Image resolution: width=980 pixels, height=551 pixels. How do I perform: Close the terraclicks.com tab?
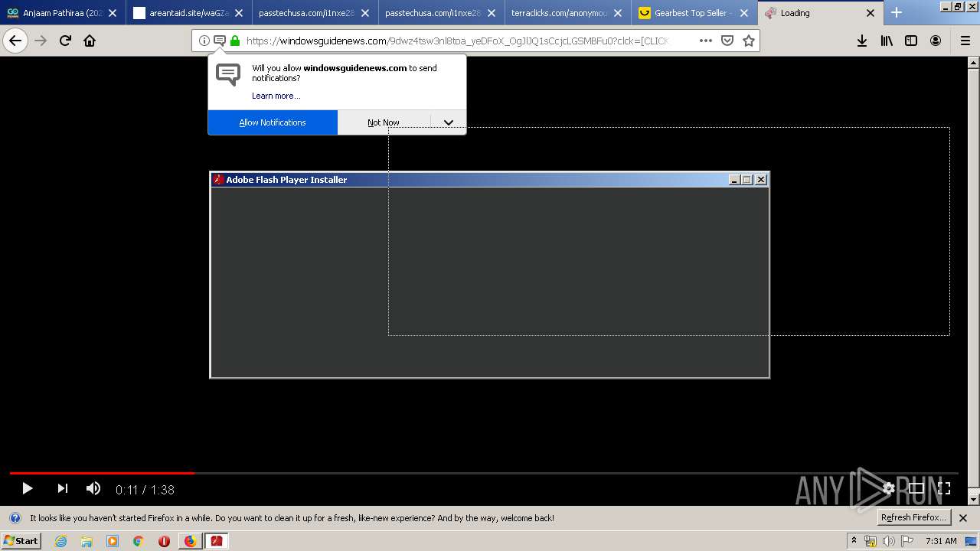click(x=618, y=13)
